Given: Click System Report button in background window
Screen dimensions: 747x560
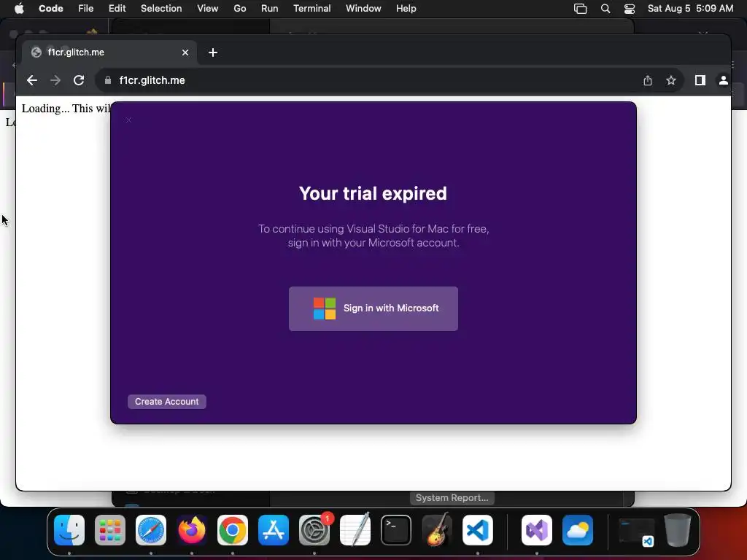Looking at the screenshot, I should click(x=452, y=497).
